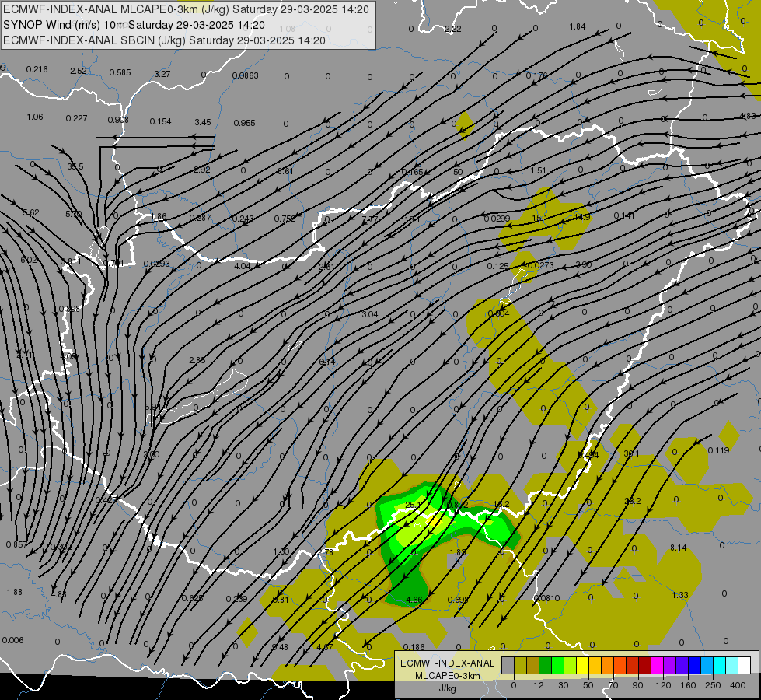Pick the white legend swatch
The image size is (761, 700).
[x=744, y=665]
